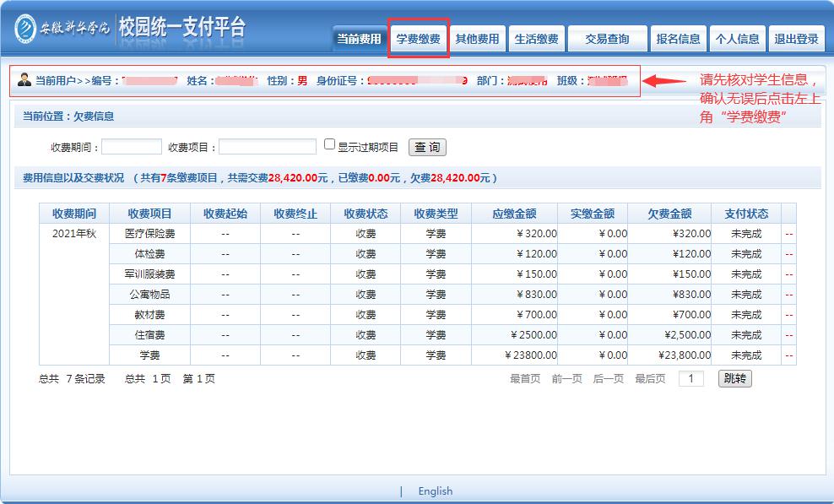Image resolution: width=834 pixels, height=504 pixels.
Task: Click the 最首页 pagination link
Action: [525, 379]
